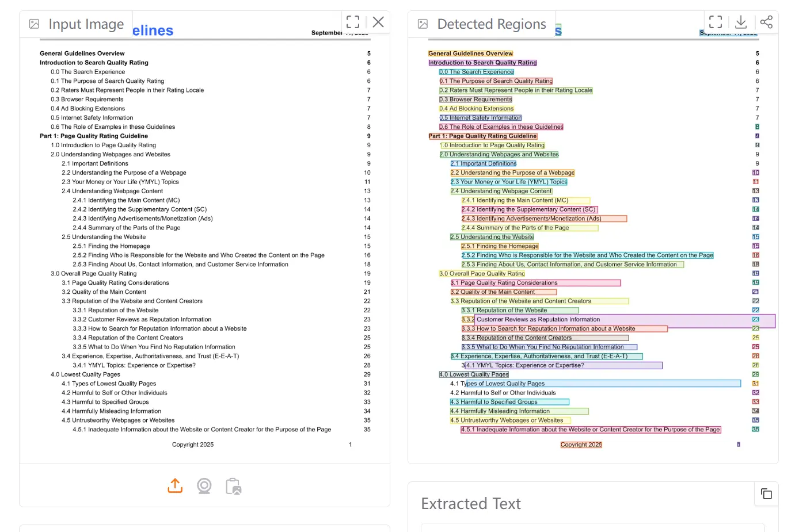This screenshot has height=532, width=799.
Task: Expand Detected Regions to fullscreen
Action: (716, 22)
